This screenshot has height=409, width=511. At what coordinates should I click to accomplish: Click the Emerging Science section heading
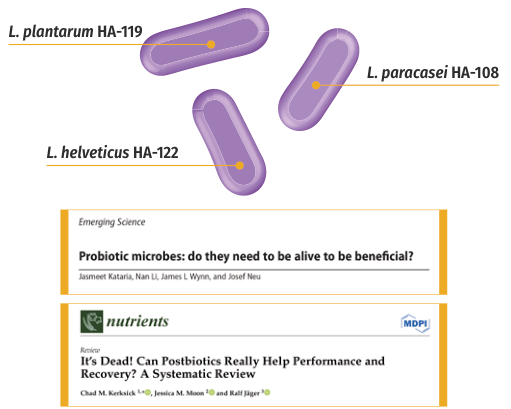pyautogui.click(x=112, y=222)
